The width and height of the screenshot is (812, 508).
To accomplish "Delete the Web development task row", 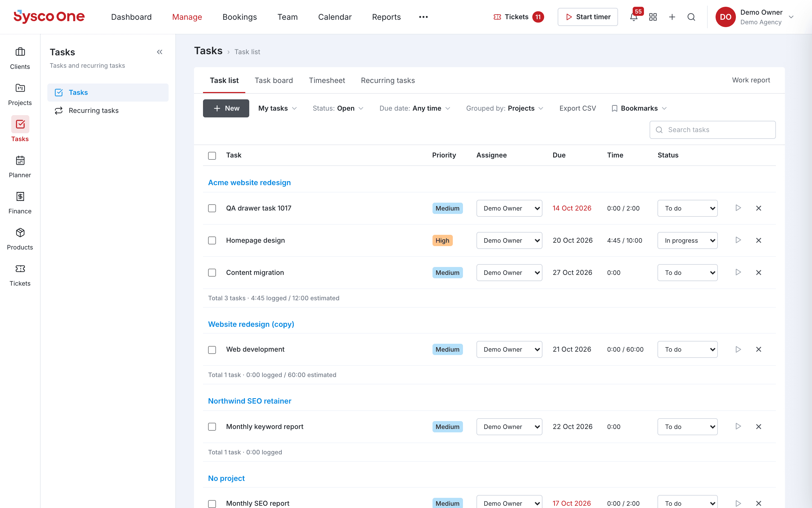I will [x=758, y=349].
